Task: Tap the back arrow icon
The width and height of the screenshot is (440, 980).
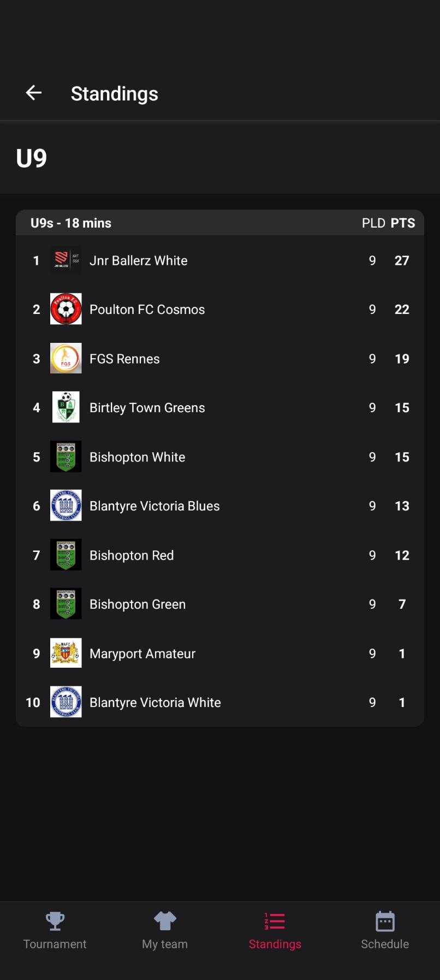Action: tap(34, 93)
